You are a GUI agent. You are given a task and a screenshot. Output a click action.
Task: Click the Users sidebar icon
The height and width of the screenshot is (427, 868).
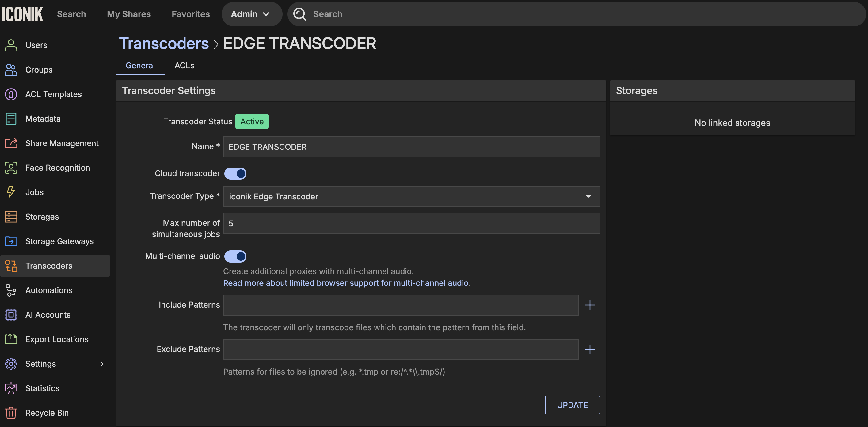point(11,45)
